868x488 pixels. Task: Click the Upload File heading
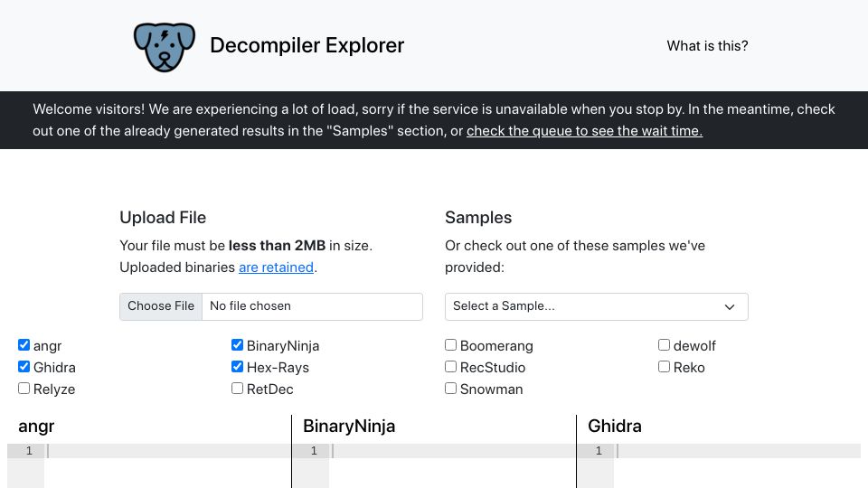[x=163, y=218]
